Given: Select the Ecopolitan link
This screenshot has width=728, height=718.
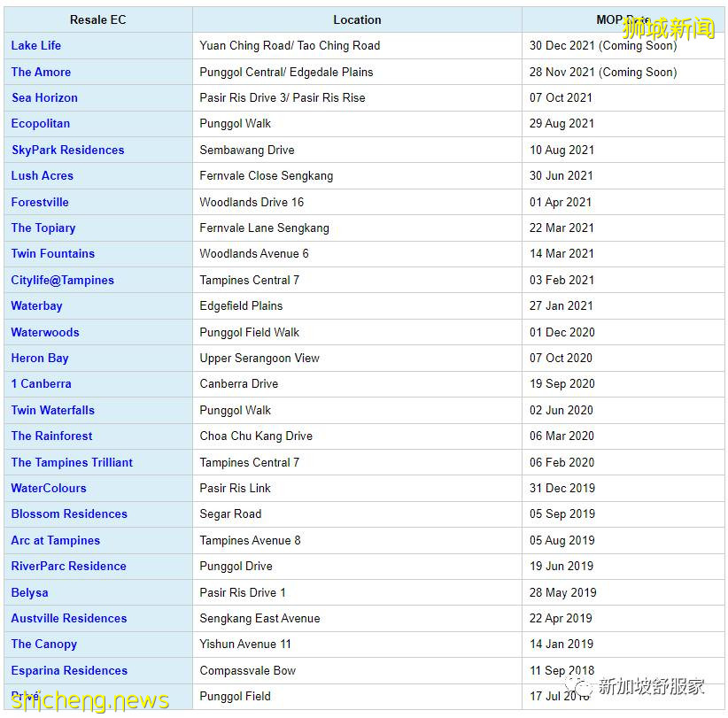Looking at the screenshot, I should tap(41, 123).
